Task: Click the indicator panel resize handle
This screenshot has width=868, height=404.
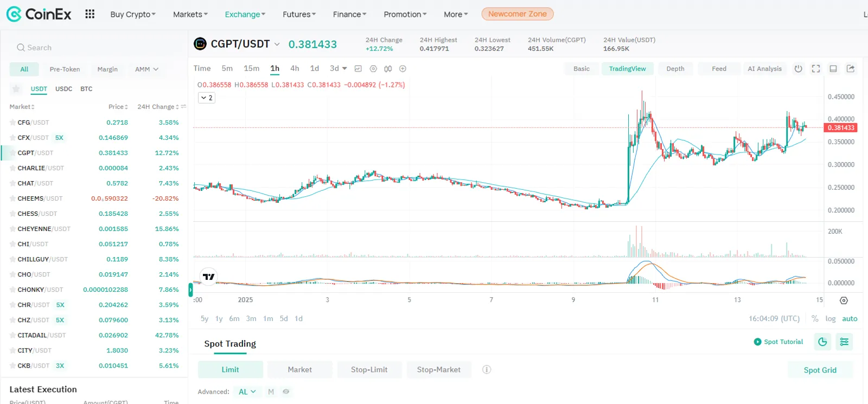Action: point(190,290)
